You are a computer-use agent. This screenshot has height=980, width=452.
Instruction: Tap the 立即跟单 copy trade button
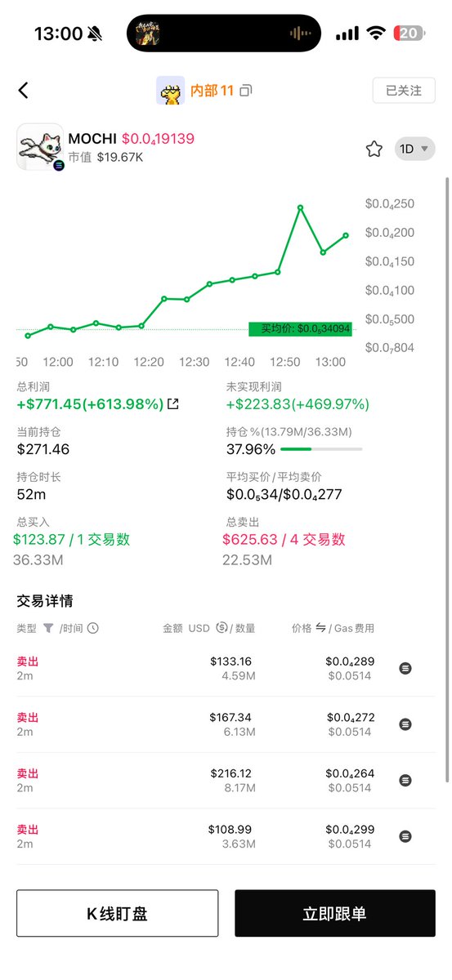point(335,913)
